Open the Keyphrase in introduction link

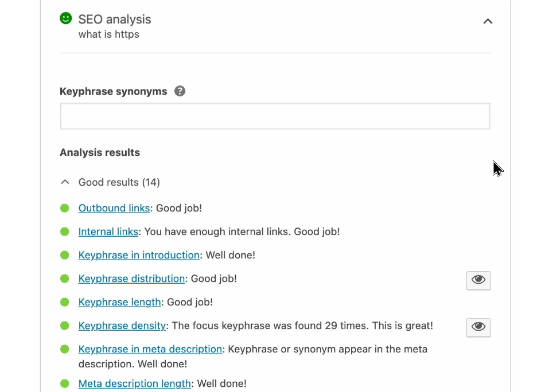click(139, 255)
